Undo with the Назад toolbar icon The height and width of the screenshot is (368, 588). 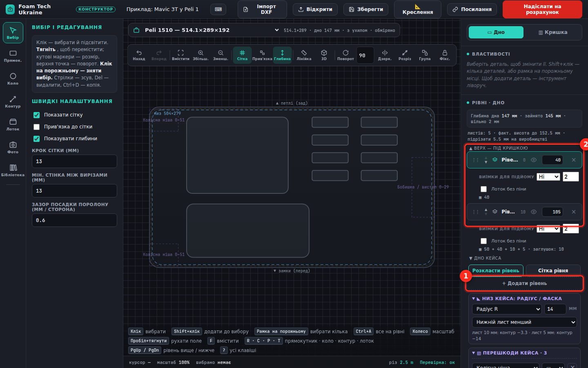(x=139, y=55)
